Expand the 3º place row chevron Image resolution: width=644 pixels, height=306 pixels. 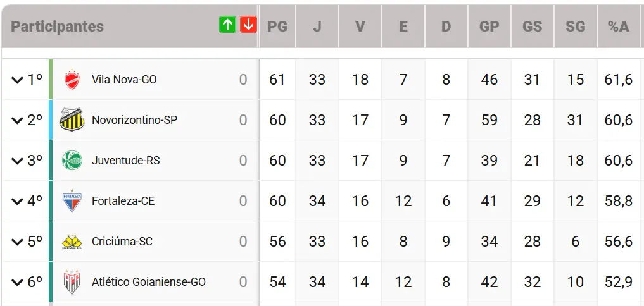(x=17, y=161)
